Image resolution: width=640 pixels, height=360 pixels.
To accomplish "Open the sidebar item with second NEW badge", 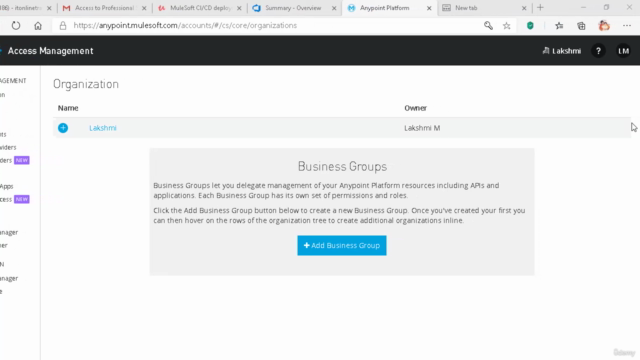I will click(14, 199).
